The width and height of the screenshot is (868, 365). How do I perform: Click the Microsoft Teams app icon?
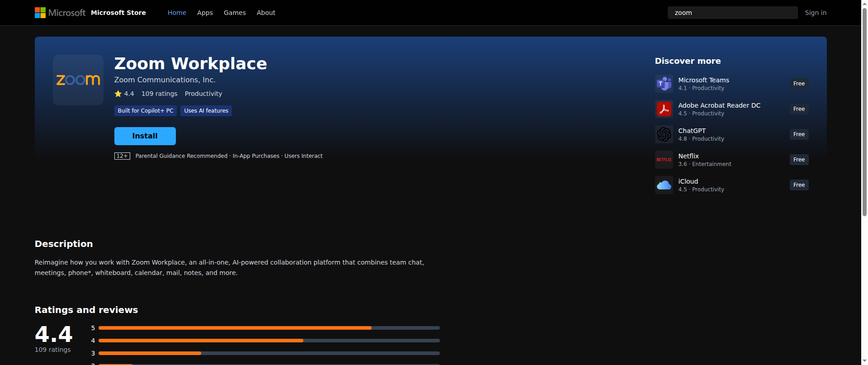pos(664,84)
